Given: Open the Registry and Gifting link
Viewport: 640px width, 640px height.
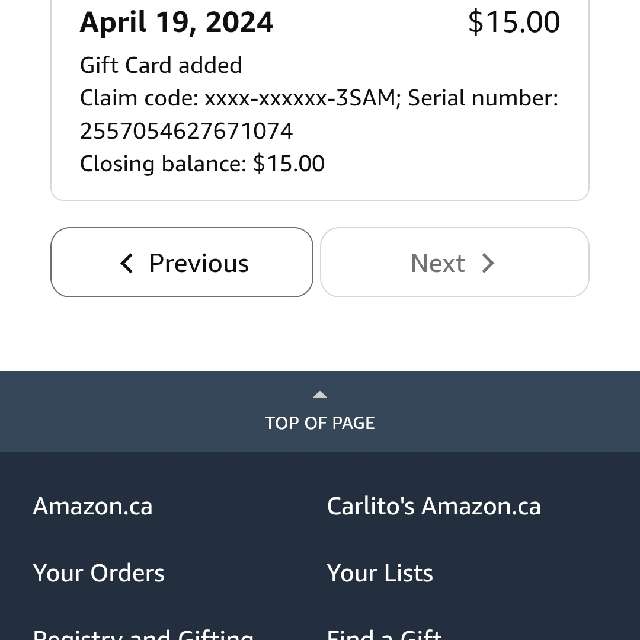Looking at the screenshot, I should point(143,634).
